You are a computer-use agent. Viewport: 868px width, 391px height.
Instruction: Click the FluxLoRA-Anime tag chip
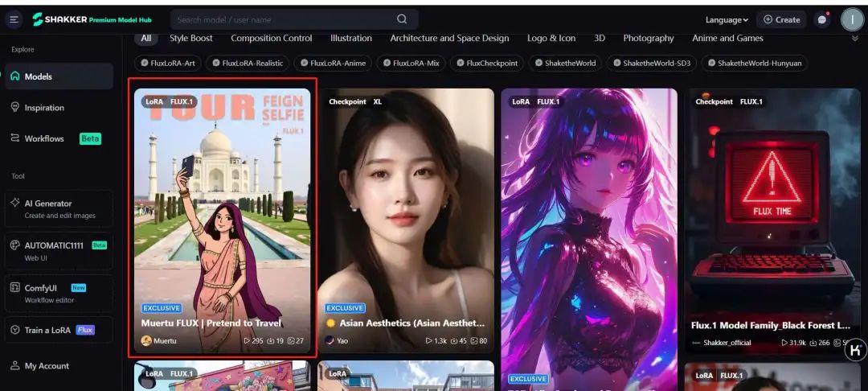coord(333,63)
